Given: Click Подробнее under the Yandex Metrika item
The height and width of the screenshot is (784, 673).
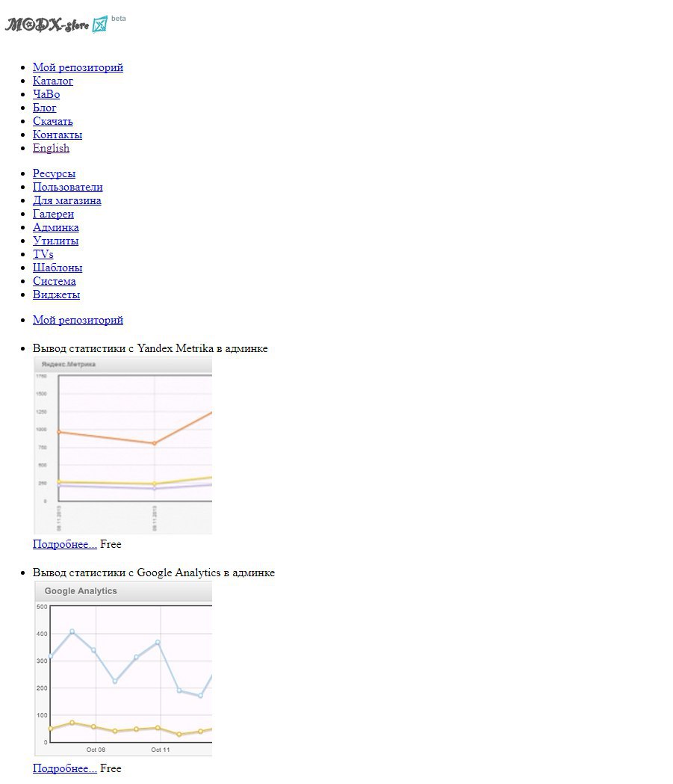Looking at the screenshot, I should click(65, 545).
